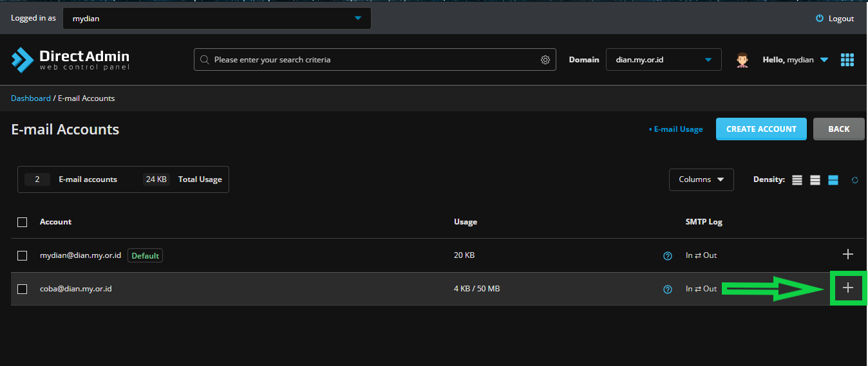Screen dimensions: 868x366
Task: Open the Columns dropdown
Action: (701, 179)
